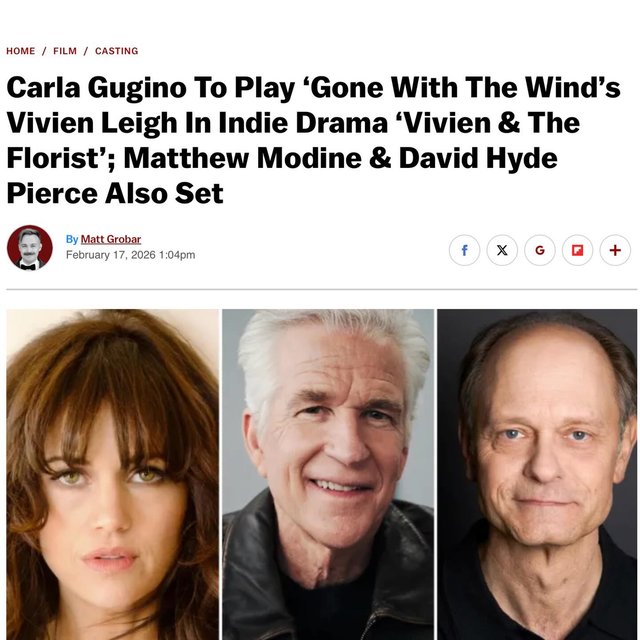Open Matt Grobar author link
Image resolution: width=640 pixels, height=640 pixels.
[111, 239]
